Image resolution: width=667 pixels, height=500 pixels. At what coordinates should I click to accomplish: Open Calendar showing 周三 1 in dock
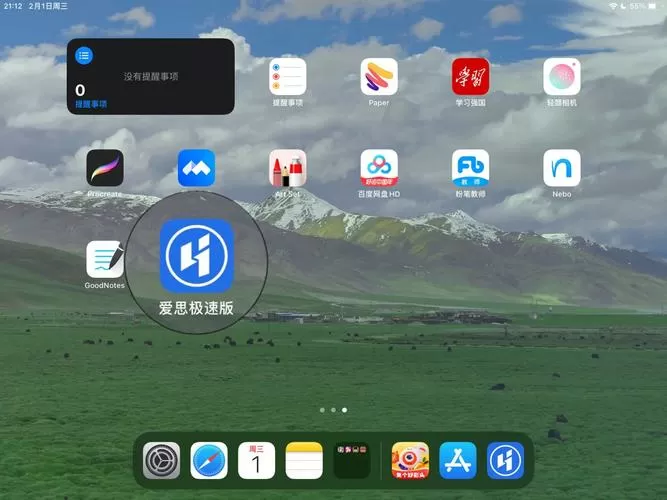[x=257, y=460]
